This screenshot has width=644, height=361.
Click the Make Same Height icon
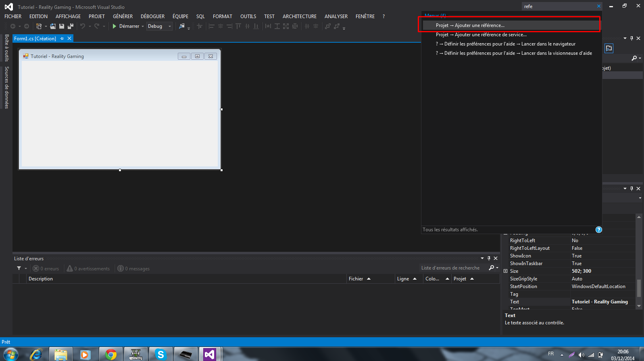click(277, 26)
